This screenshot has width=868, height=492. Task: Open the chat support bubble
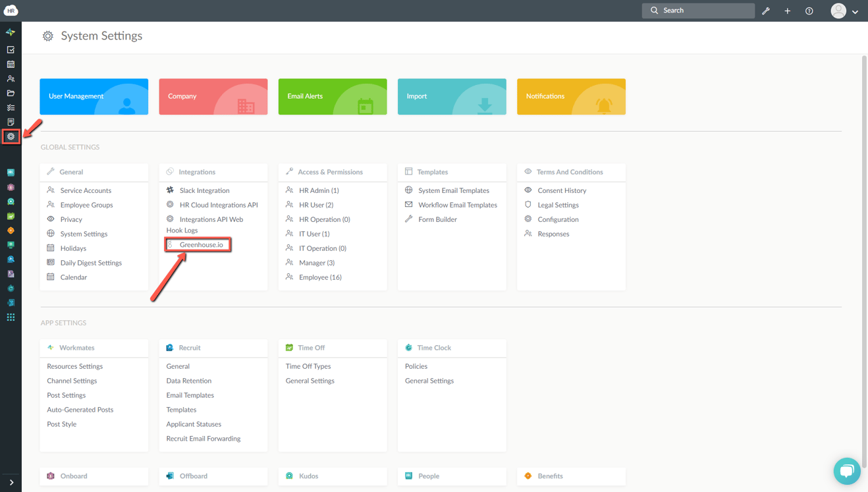pyautogui.click(x=846, y=470)
